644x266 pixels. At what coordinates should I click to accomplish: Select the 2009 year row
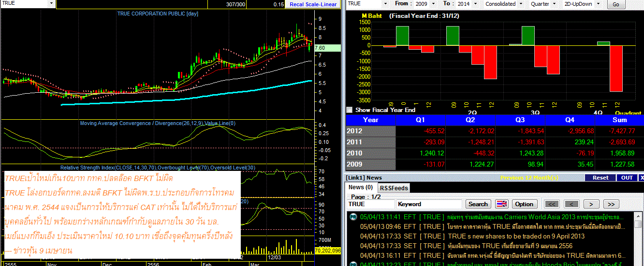tap(495, 164)
